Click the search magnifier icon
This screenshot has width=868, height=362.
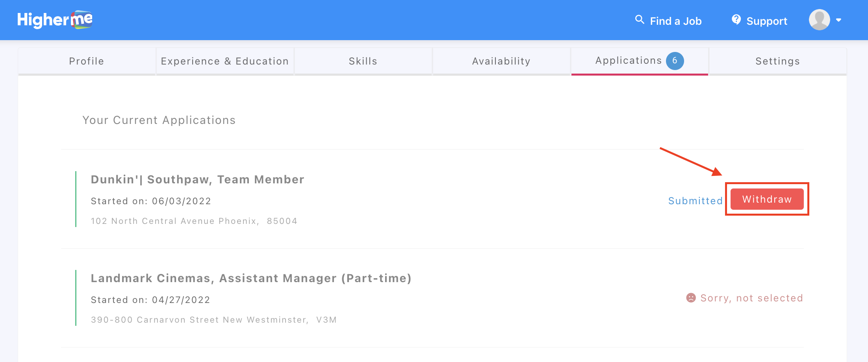click(640, 20)
